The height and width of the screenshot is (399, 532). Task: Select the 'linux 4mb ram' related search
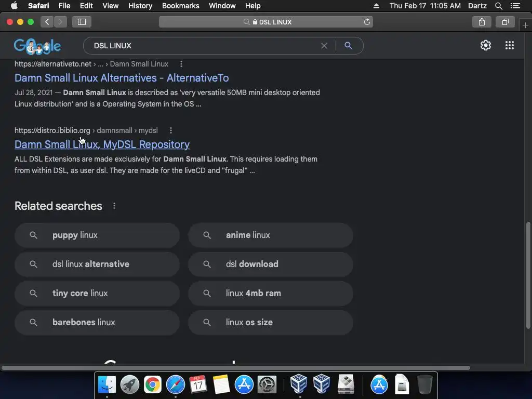(x=271, y=294)
